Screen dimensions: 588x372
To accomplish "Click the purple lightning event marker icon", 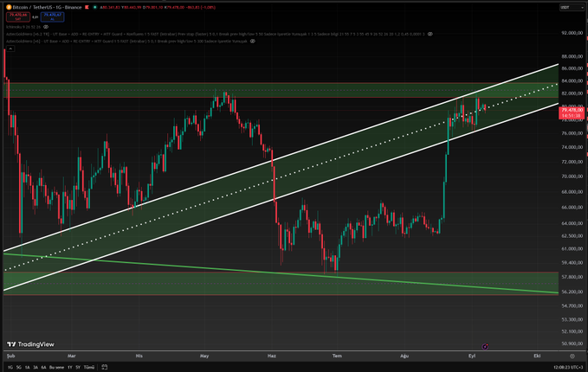I will (485, 347).
